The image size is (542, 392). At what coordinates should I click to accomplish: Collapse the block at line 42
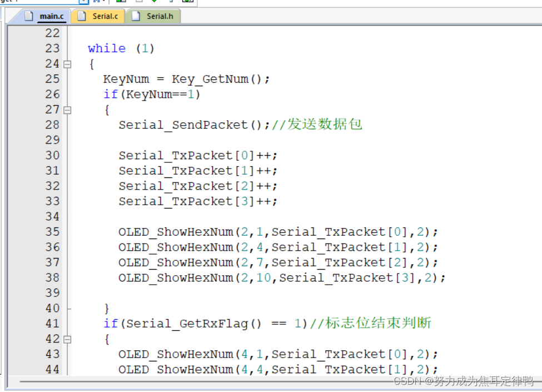(67, 340)
